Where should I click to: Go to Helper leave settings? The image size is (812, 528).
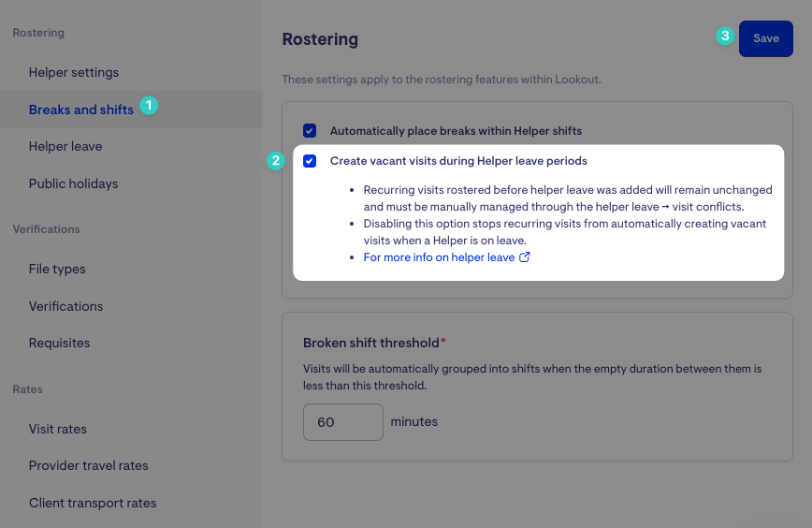(x=65, y=147)
